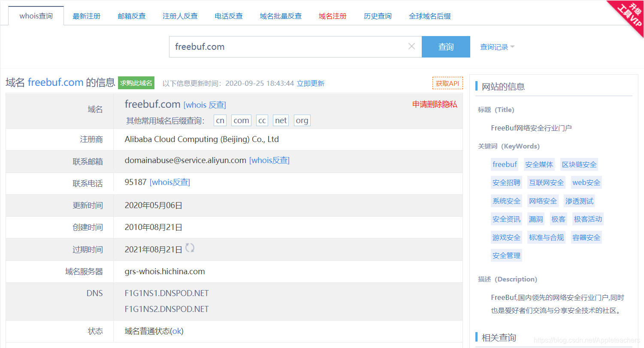The image size is (644, 348).
Task: Click the 立即更新 link
Action: pos(311,83)
